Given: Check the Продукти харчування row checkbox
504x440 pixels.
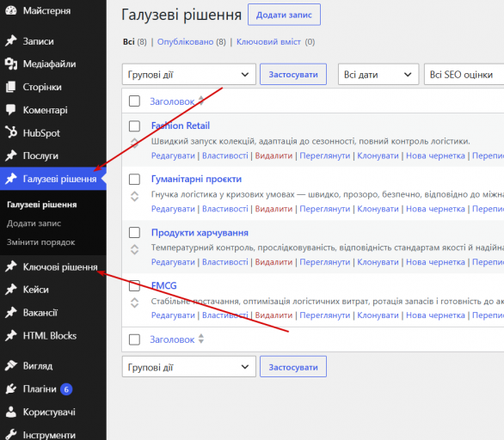Looking at the screenshot, I should (x=134, y=232).
